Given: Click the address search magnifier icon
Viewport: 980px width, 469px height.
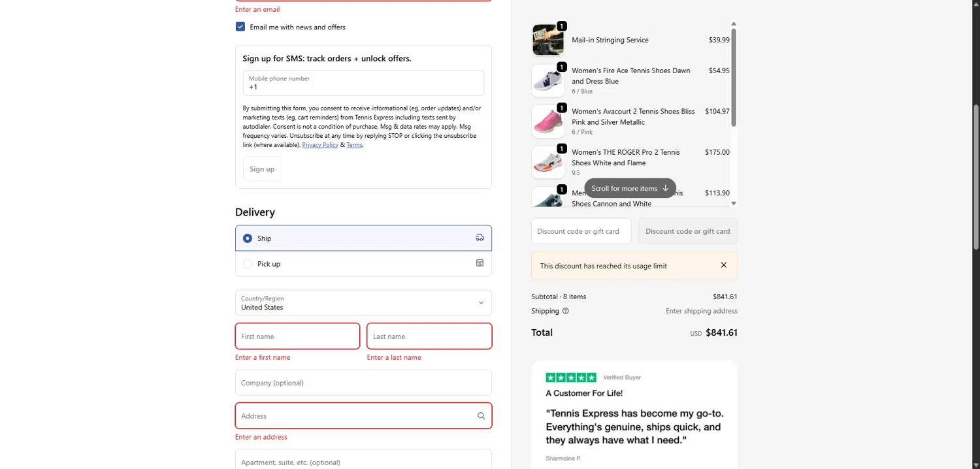Looking at the screenshot, I should [x=481, y=416].
